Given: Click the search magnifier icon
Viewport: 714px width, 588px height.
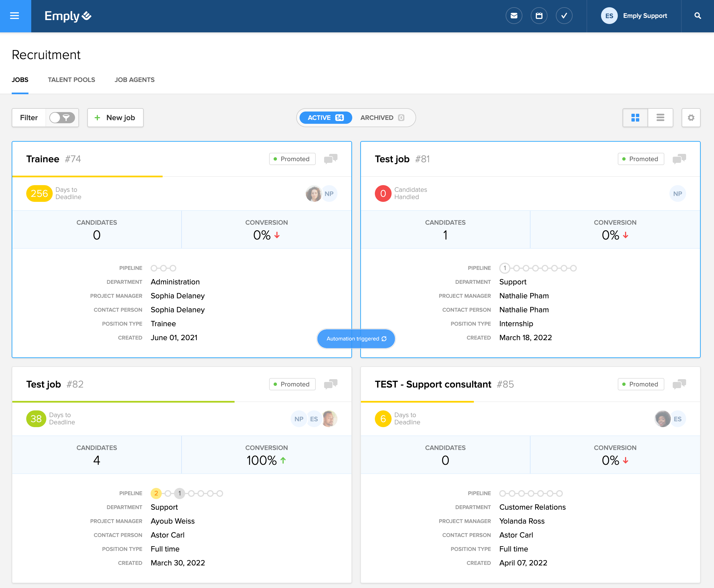Looking at the screenshot, I should click(697, 16).
